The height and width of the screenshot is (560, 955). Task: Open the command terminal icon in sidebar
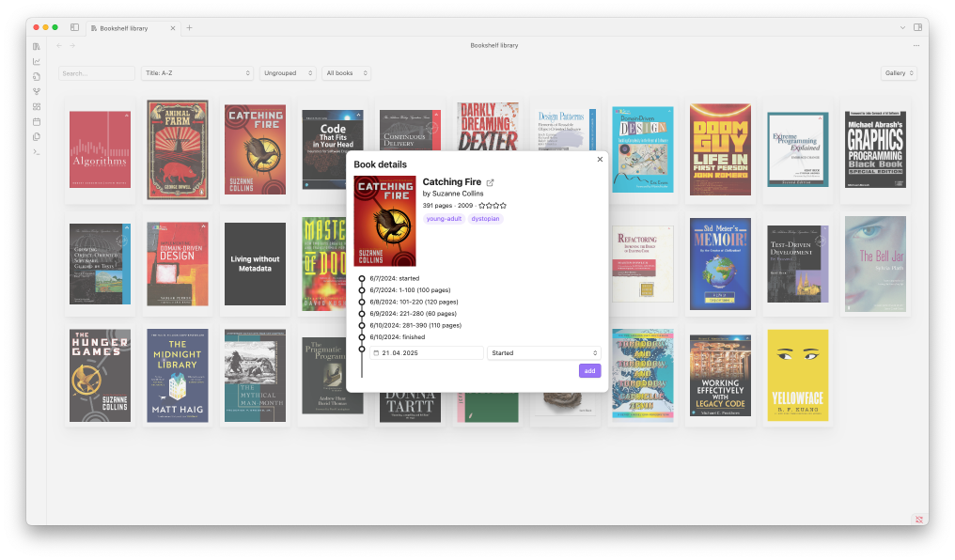click(37, 152)
